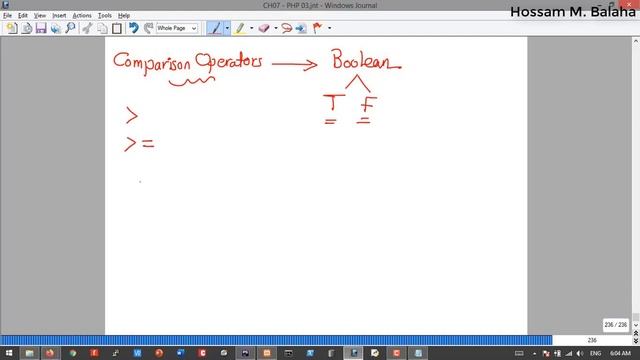This screenshot has height=360, width=640.
Task: Click the vertical scrollbar down arrow
Action: pyautogui.click(x=636, y=325)
